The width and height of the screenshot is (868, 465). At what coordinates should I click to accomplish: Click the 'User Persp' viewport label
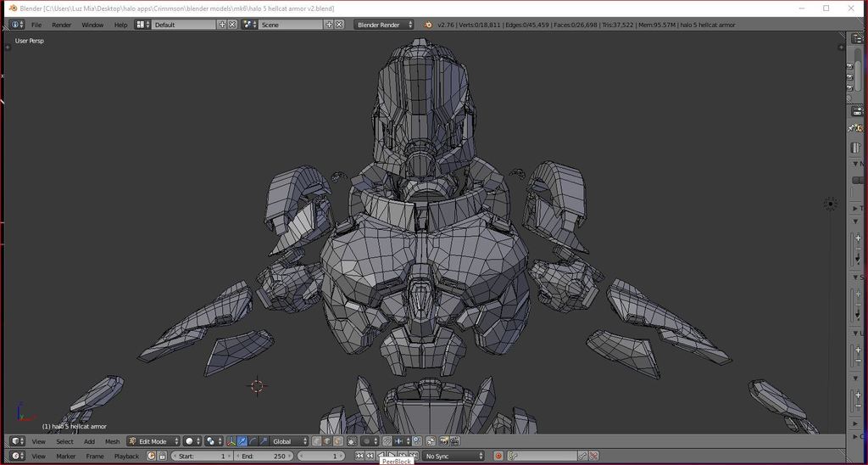tap(30, 41)
